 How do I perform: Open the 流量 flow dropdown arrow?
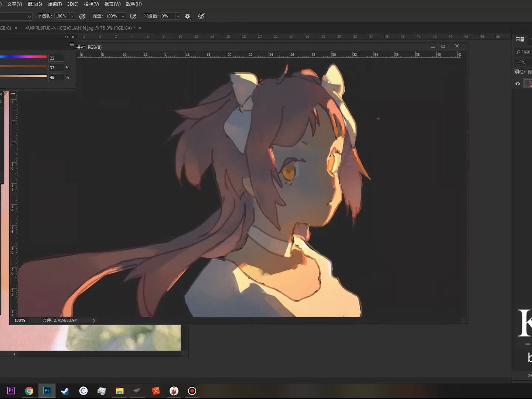[123, 16]
